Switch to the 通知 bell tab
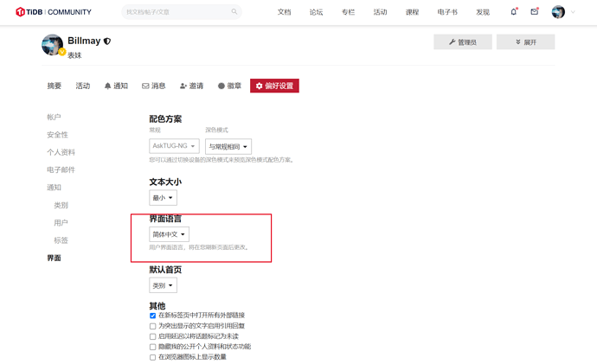The width and height of the screenshot is (597, 364). 116,86
